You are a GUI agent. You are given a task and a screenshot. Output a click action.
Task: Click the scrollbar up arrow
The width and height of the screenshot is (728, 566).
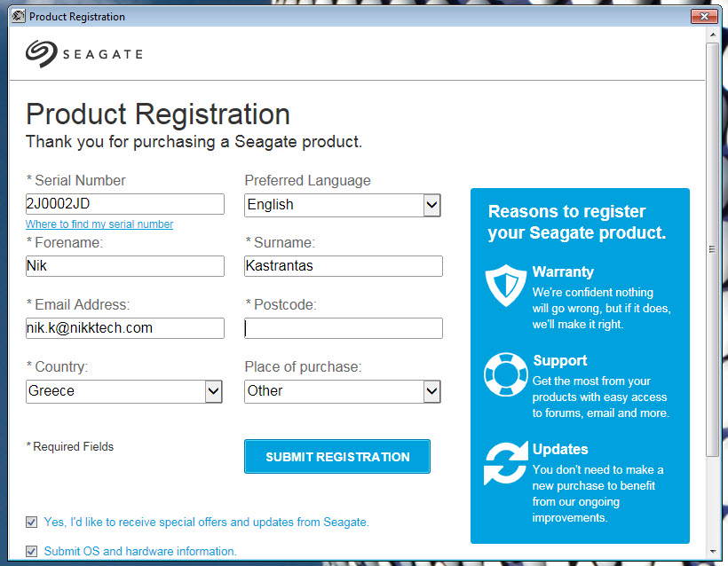(713, 35)
